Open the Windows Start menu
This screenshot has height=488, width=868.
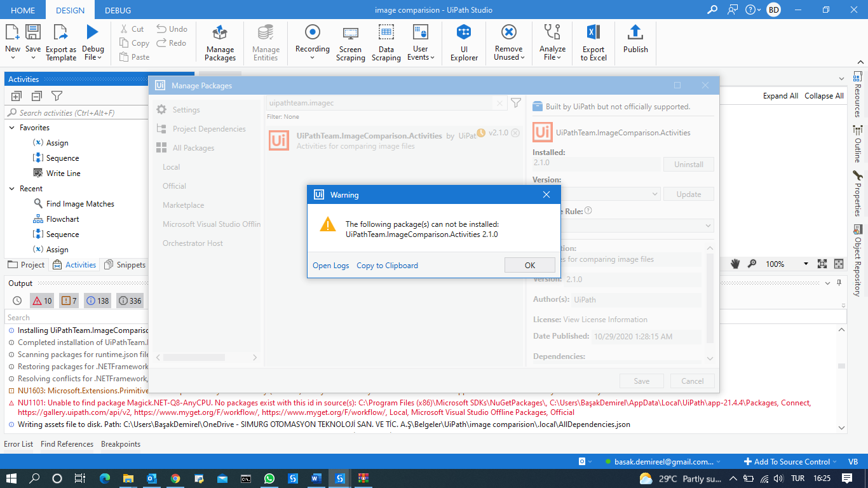coord(11,478)
